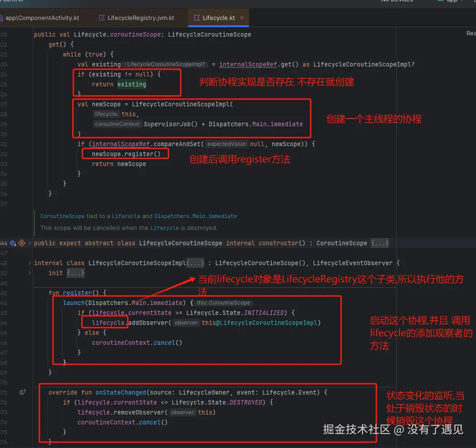Unfold the (...) constructor parameters of LifecycleCoroutineScopeImpl
Image resolution: width=476 pixels, height=448 pixels.
coord(195,263)
